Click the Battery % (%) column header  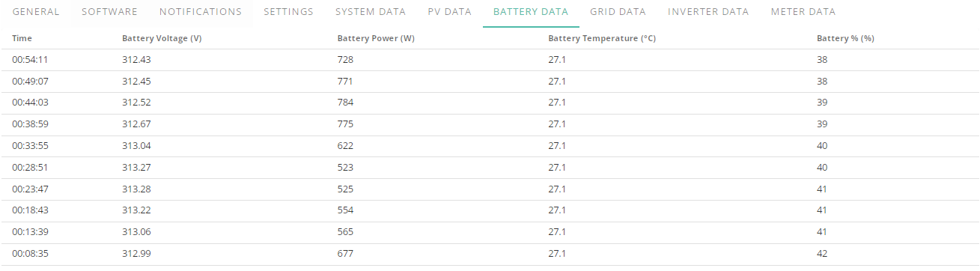pos(845,38)
